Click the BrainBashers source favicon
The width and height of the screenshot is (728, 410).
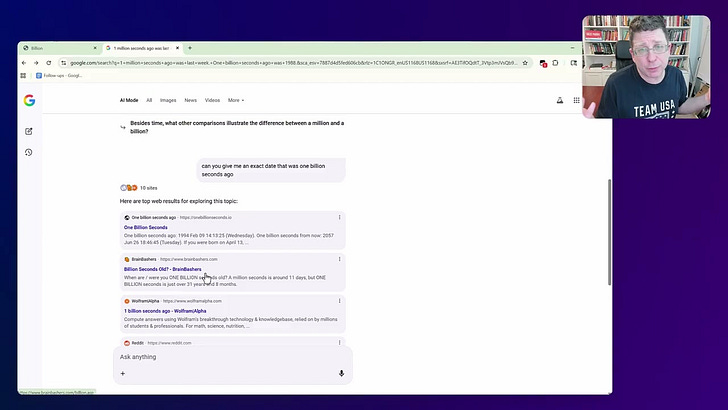click(127, 260)
